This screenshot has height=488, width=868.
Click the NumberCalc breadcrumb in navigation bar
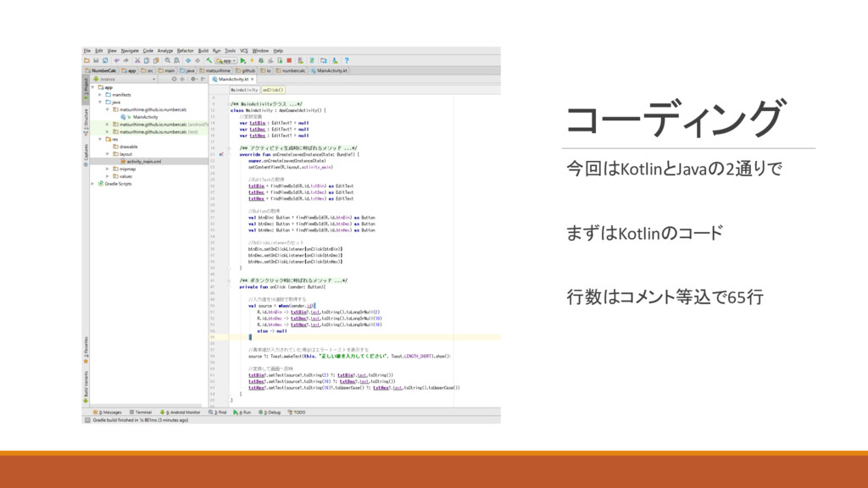102,71
